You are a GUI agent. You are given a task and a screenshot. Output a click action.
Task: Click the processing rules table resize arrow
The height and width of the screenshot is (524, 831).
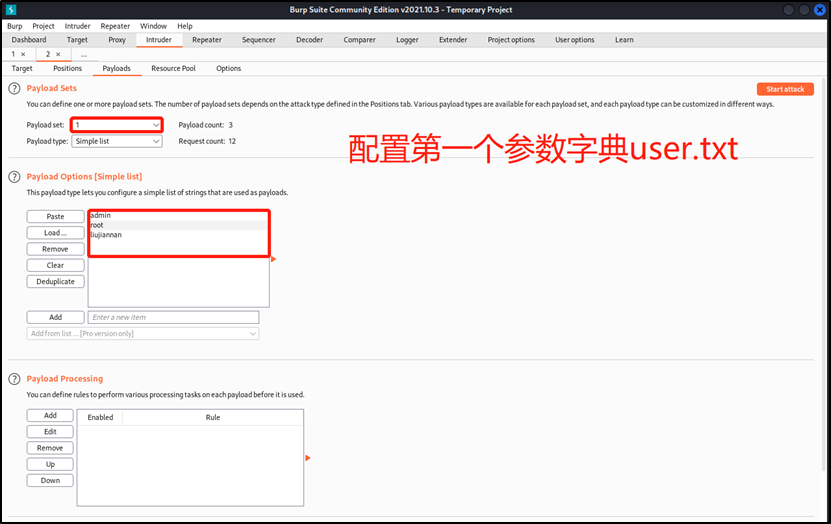pyautogui.click(x=307, y=458)
